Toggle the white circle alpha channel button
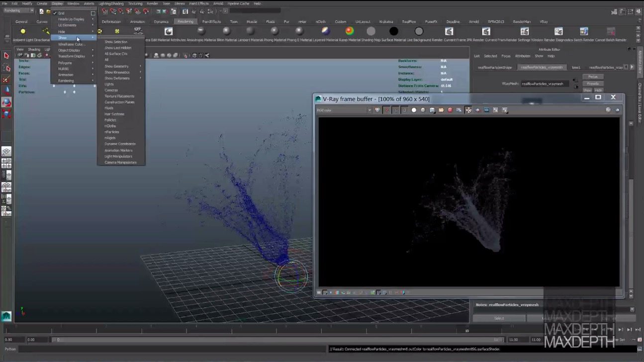 [414, 110]
